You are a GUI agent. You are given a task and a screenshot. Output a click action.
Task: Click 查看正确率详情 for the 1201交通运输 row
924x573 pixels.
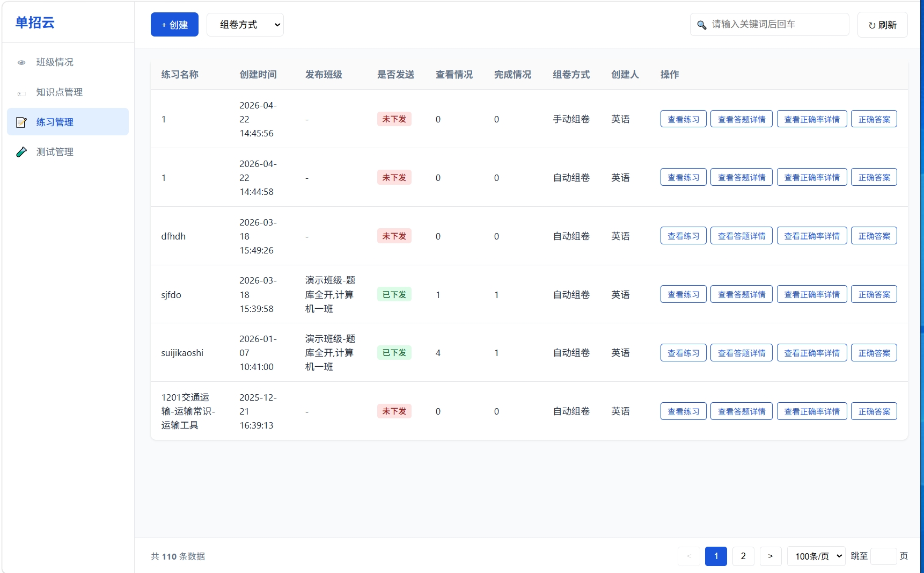pyautogui.click(x=812, y=411)
